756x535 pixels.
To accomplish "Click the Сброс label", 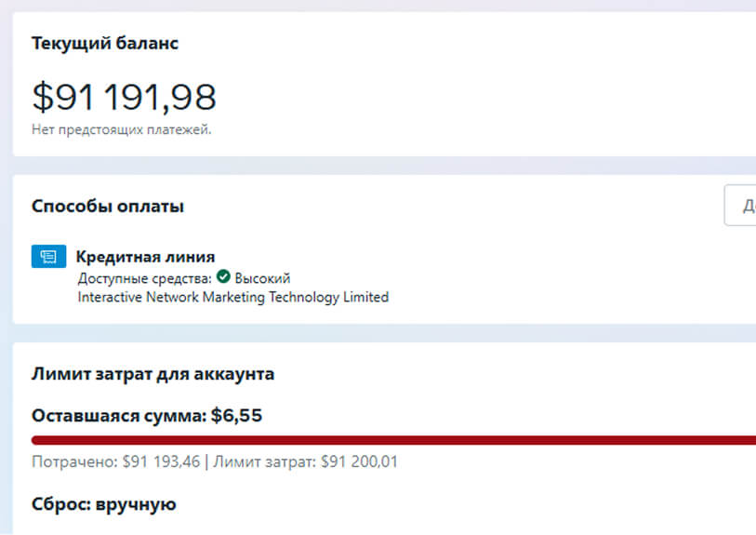I will [61, 505].
